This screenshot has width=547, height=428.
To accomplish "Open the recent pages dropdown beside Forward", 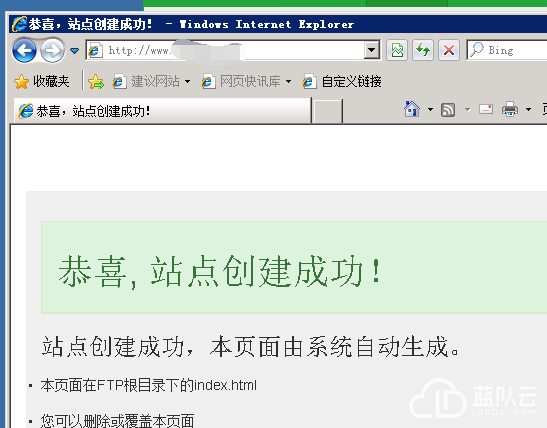I will click(74, 51).
